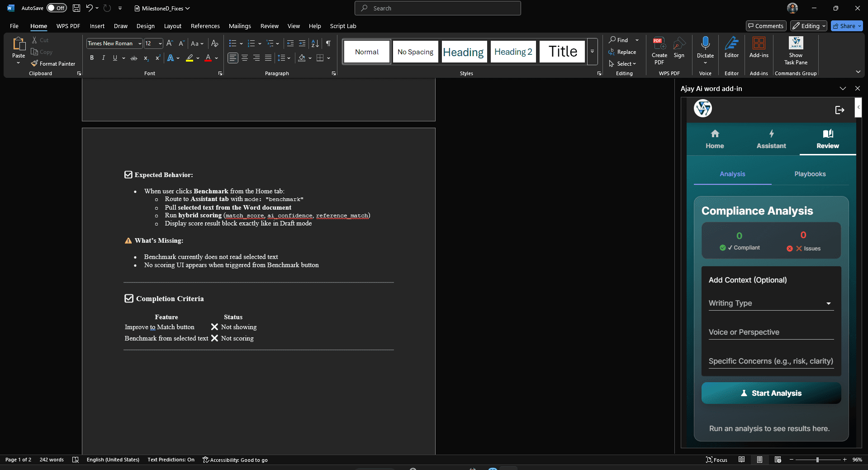868x470 pixels.
Task: Center align the text
Action: 245,58
